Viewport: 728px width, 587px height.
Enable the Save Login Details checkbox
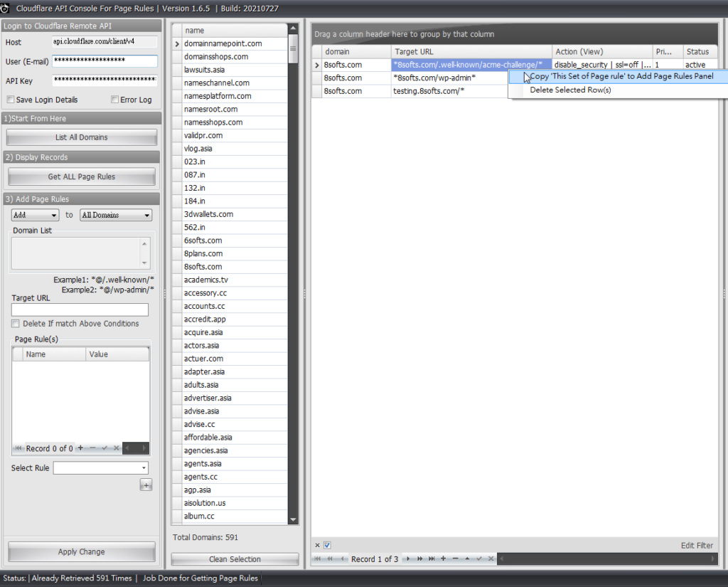click(x=12, y=100)
